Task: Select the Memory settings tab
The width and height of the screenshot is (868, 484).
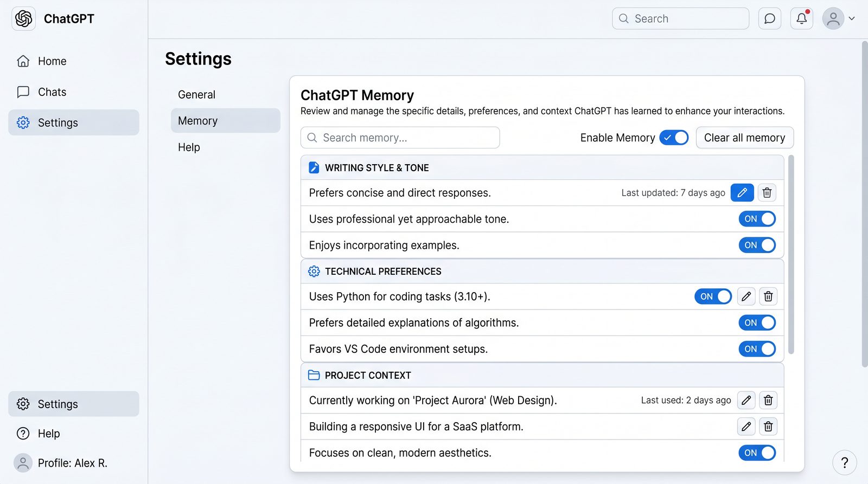Action: pyautogui.click(x=225, y=120)
